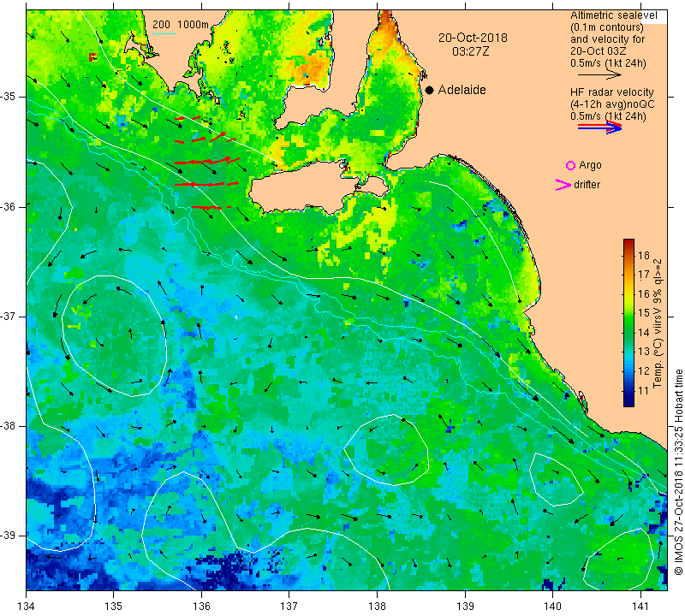Click the 'drifter' legend label
Screen dimensions: 685x616
tap(587, 185)
